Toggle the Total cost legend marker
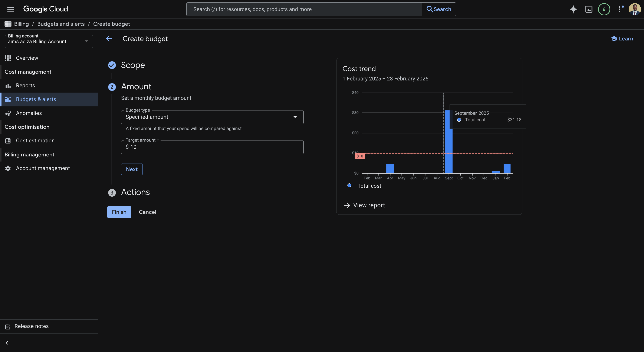Viewport: 644px width, 352px height. tap(349, 185)
